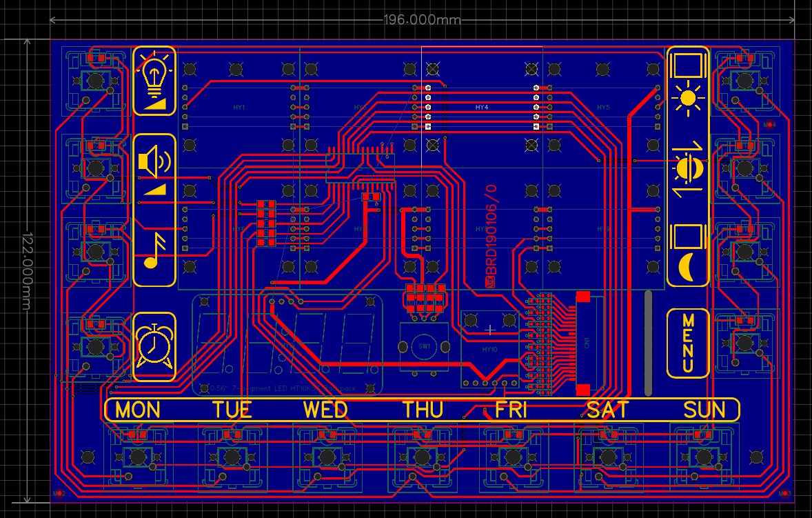Select the light bulb silkscreen icon
Screen dimensions: 812x518
(x=154, y=74)
